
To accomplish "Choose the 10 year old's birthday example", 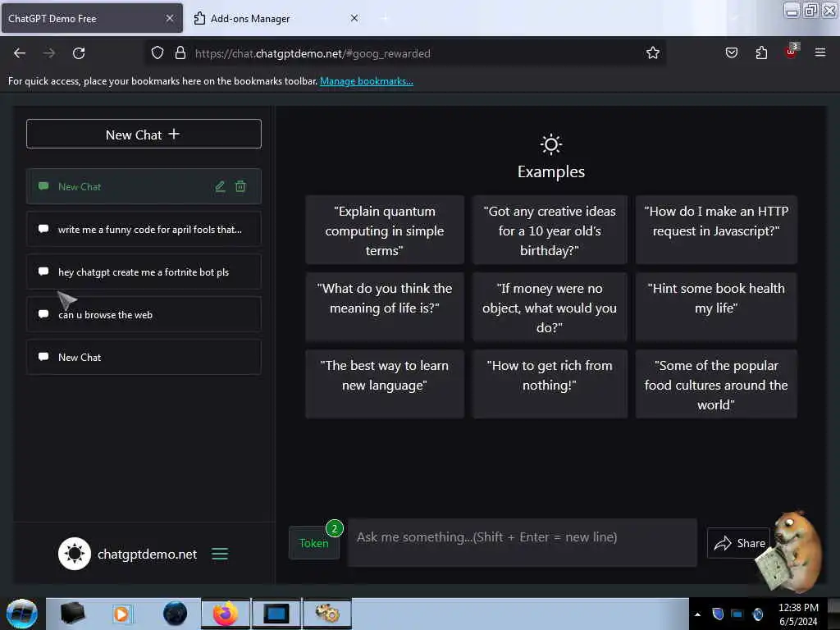I will point(550,231).
